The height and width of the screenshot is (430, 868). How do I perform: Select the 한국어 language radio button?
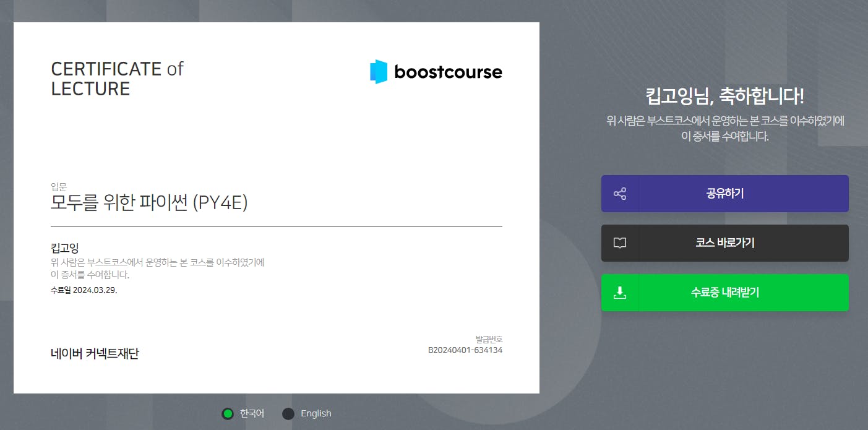coord(228,414)
